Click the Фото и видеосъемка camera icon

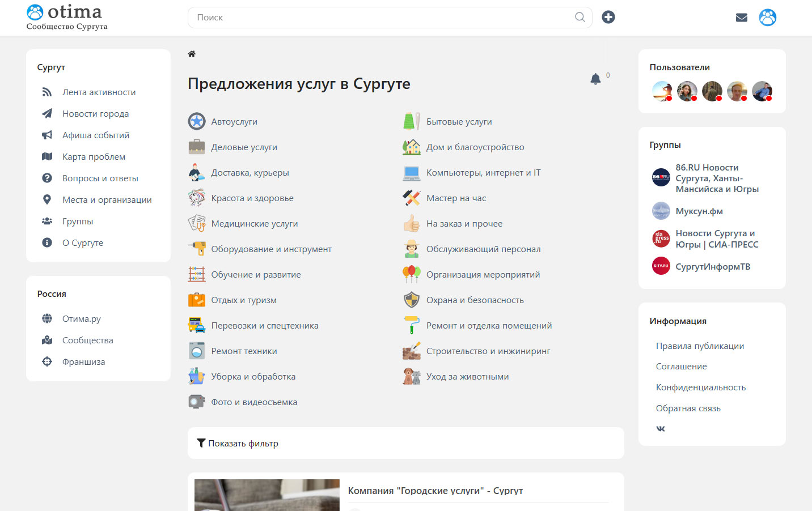197,402
